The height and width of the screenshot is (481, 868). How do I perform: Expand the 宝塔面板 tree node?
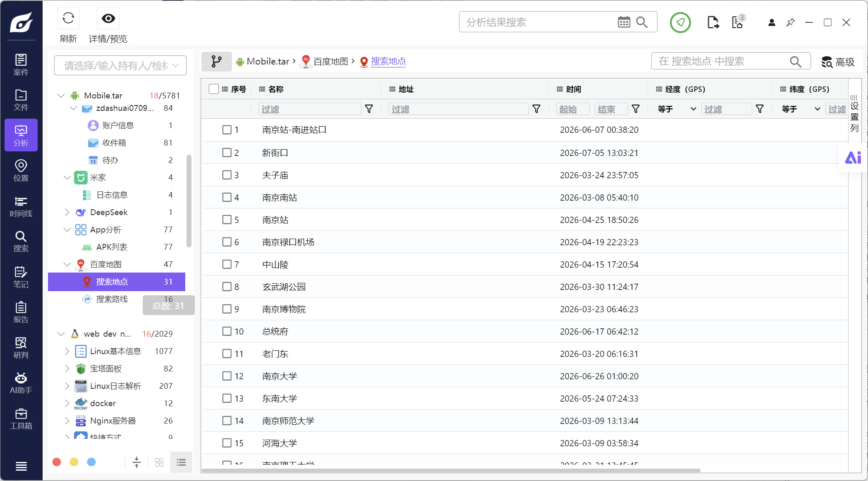pos(67,369)
